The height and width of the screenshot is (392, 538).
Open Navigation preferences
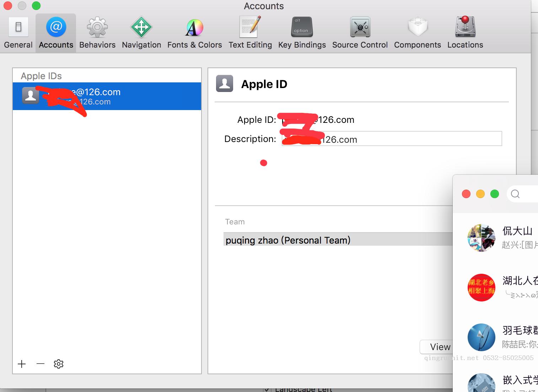tap(141, 33)
